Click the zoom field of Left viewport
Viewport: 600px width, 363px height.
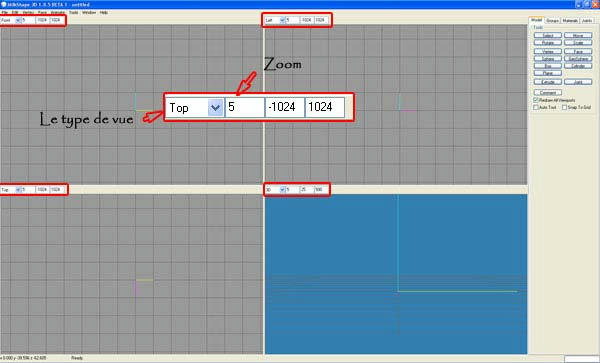coord(292,20)
